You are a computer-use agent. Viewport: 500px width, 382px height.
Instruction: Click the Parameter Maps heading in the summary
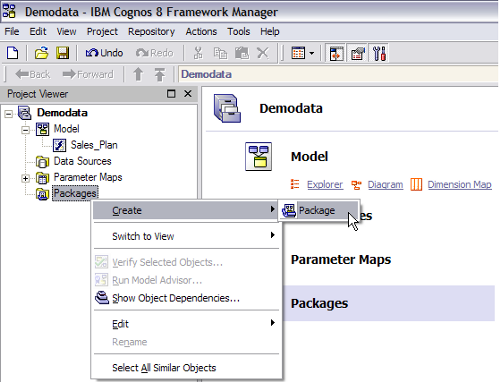coord(341,260)
